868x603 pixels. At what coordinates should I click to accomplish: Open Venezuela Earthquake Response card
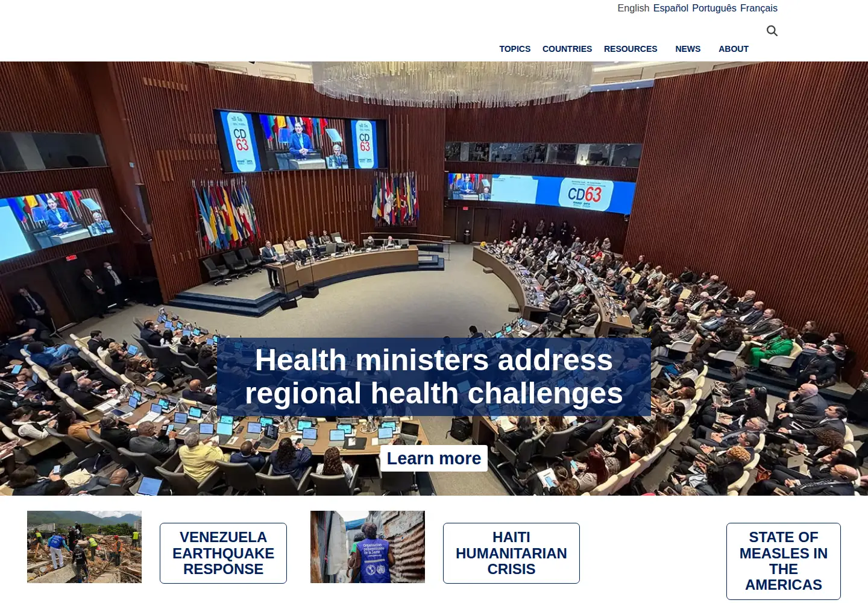pos(223,553)
